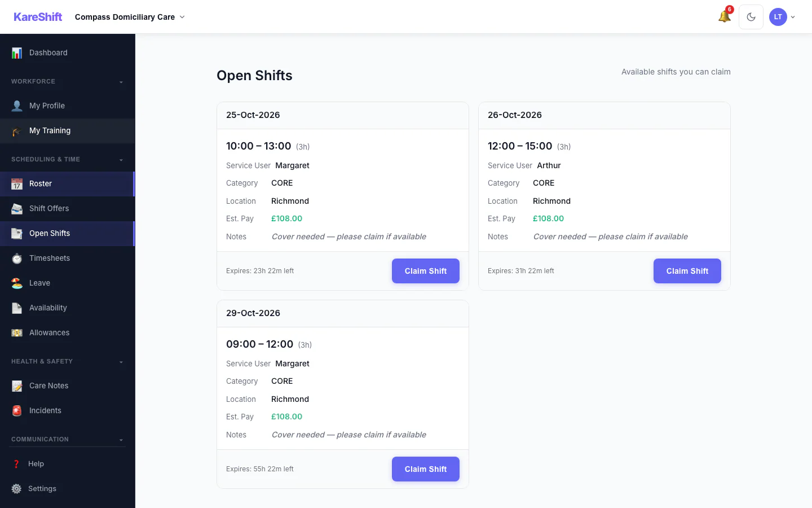Click Arthur's £108.00 estimated pay
This screenshot has width=812, height=508.
tap(548, 218)
